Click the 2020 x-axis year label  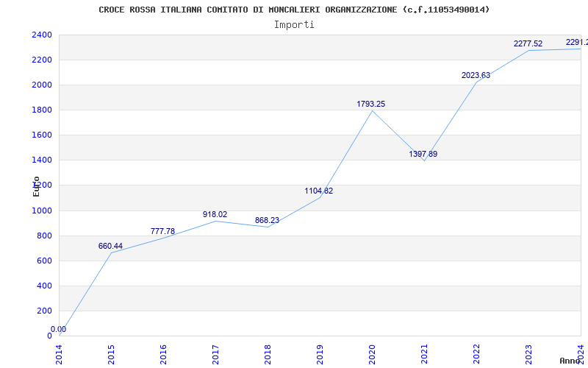[372, 355]
